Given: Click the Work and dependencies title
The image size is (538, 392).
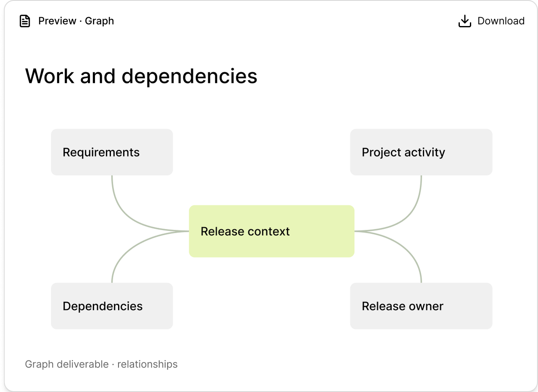Looking at the screenshot, I should 141,76.
